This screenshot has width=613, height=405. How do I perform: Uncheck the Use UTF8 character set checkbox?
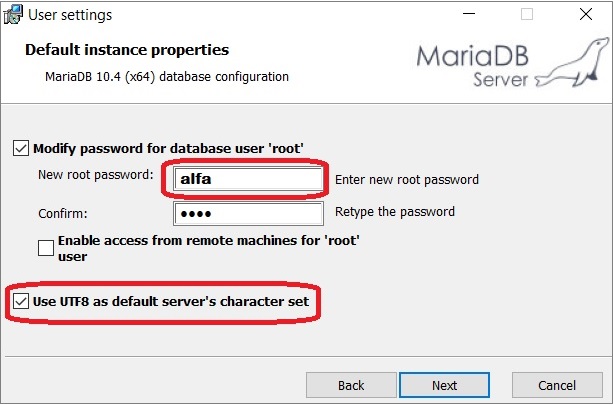[21, 301]
